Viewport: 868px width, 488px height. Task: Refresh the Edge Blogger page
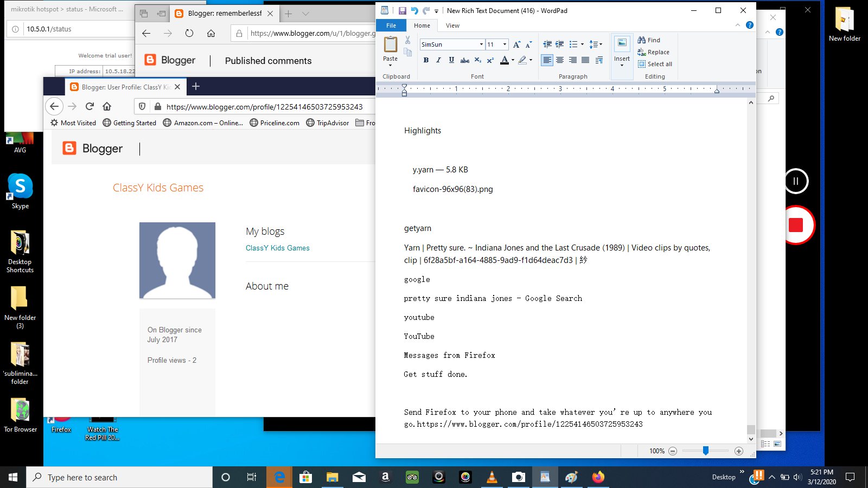[189, 33]
